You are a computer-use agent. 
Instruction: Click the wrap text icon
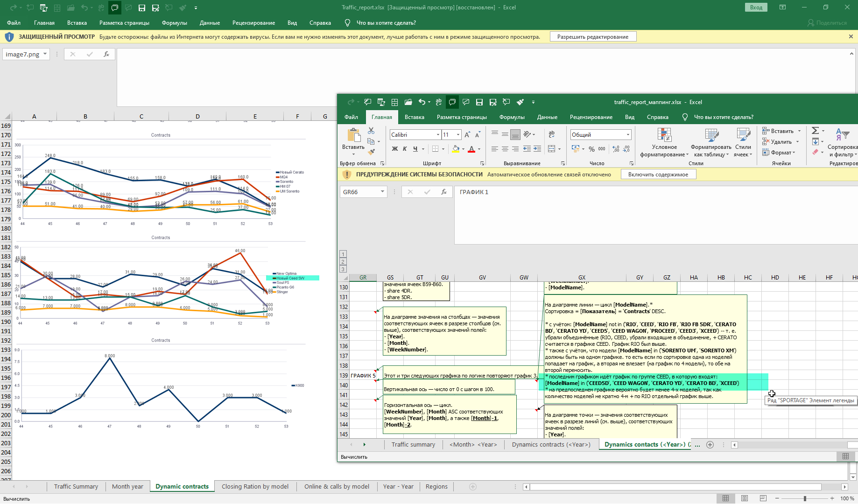(552, 134)
